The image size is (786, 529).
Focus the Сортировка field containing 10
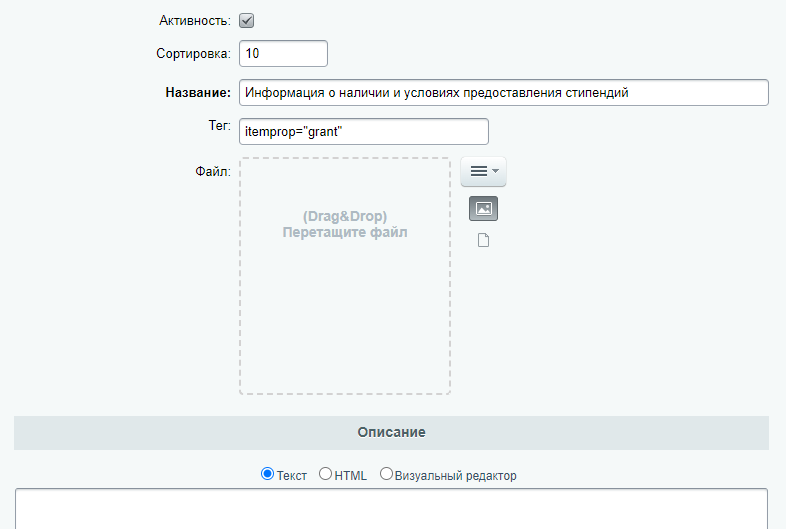(x=283, y=53)
